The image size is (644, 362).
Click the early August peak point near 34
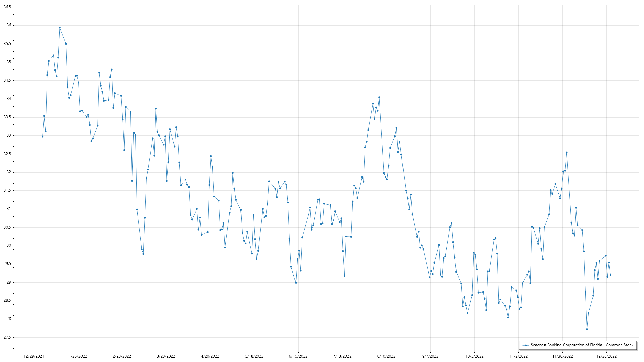point(379,97)
